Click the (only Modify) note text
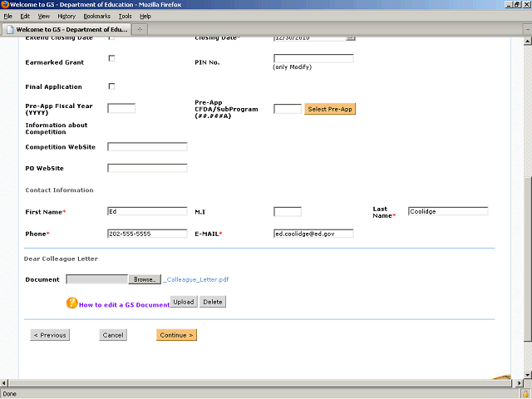This screenshot has height=399, width=532. (292, 66)
